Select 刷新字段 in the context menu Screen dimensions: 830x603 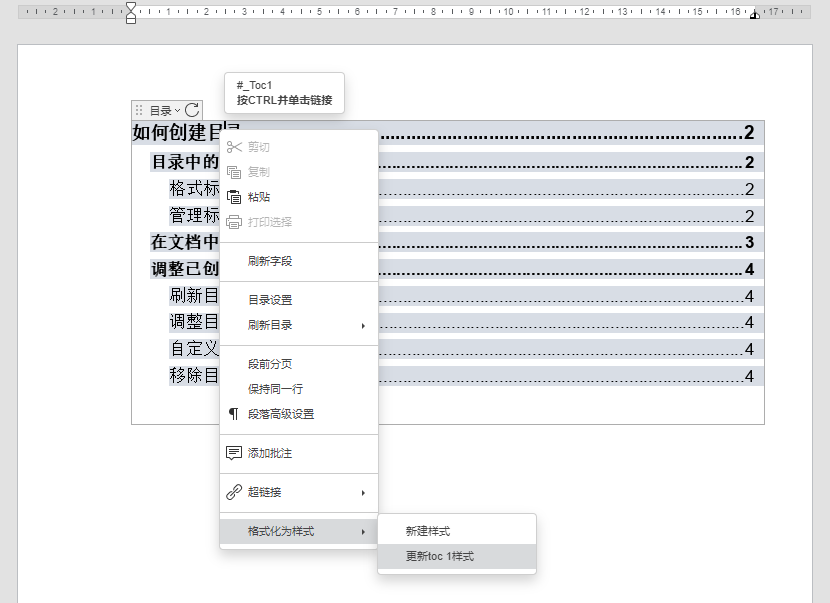coord(299,261)
